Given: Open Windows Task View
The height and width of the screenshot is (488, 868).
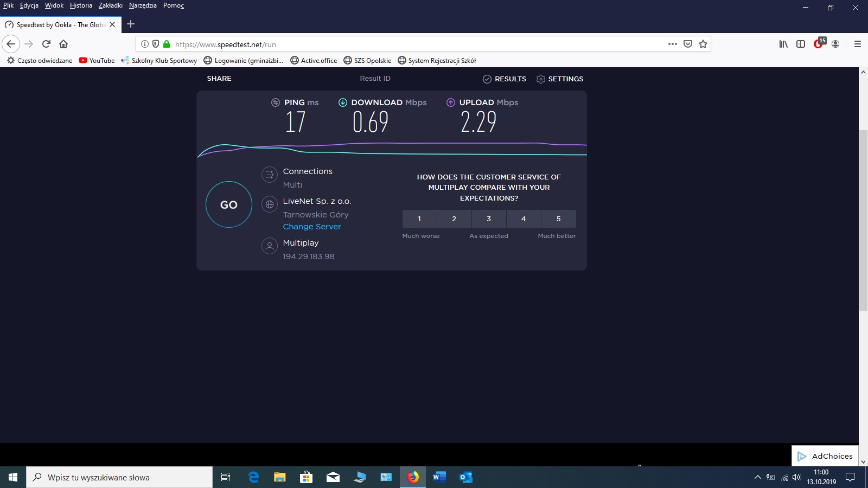Looking at the screenshot, I should point(226,477).
